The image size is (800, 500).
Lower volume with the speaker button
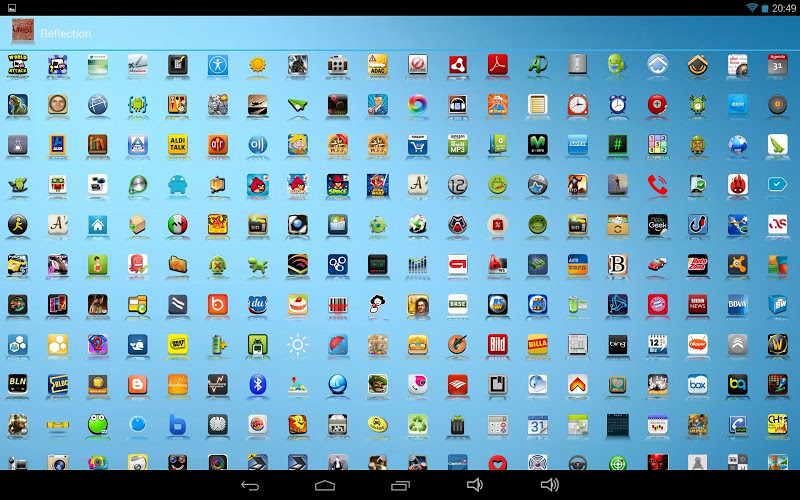[474, 485]
